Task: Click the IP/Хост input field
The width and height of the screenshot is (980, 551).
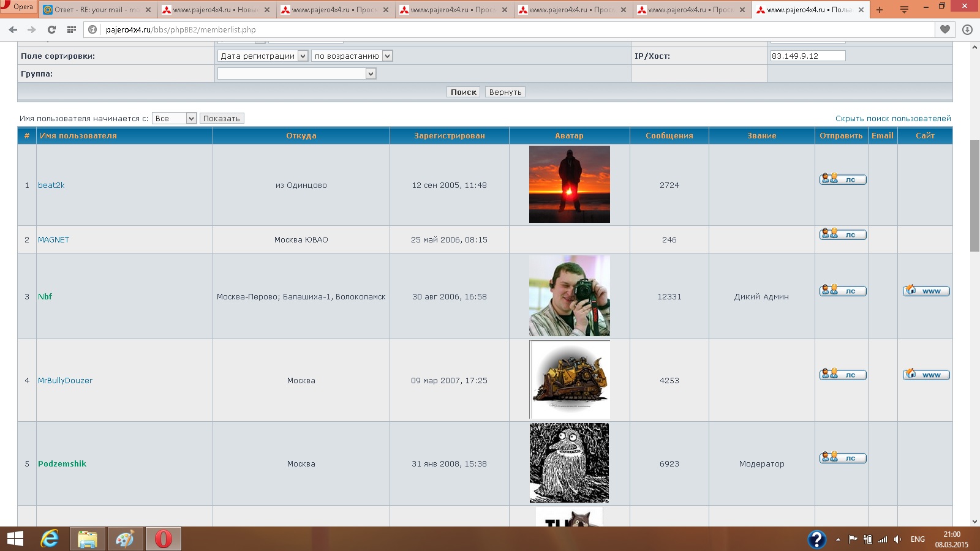Action: 807,56
